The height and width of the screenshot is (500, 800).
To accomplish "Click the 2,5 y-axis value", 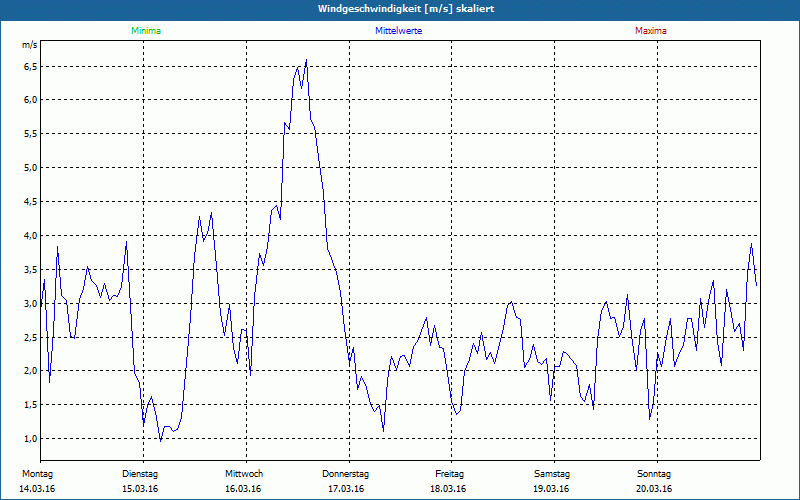I will tap(31, 337).
